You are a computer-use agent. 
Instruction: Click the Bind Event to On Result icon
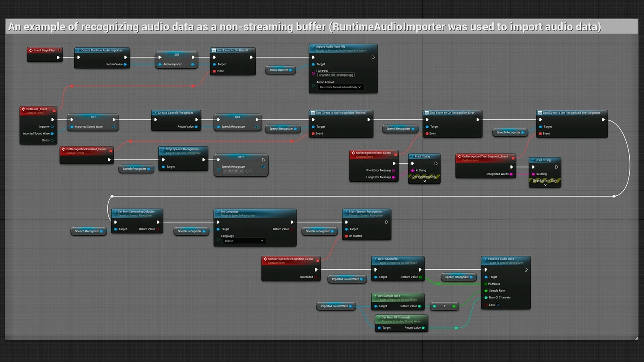tap(213, 50)
